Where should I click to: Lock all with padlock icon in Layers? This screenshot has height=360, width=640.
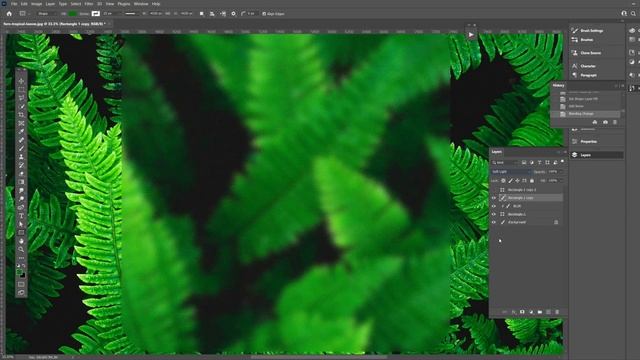tap(532, 180)
